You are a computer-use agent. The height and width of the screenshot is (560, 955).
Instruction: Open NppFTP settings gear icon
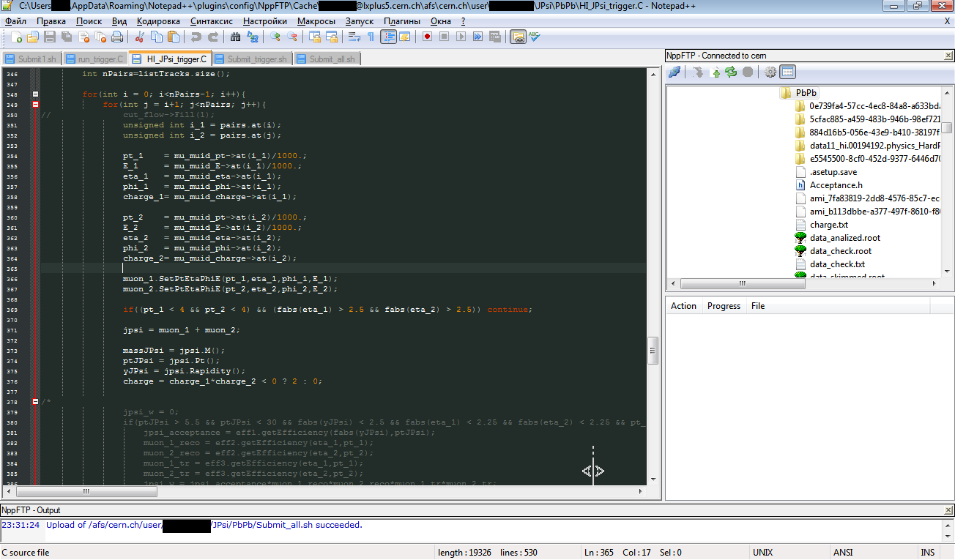click(770, 72)
